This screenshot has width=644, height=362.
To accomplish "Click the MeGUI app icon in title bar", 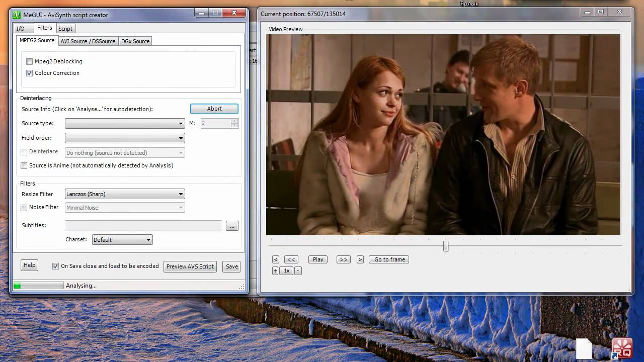I will coord(17,15).
